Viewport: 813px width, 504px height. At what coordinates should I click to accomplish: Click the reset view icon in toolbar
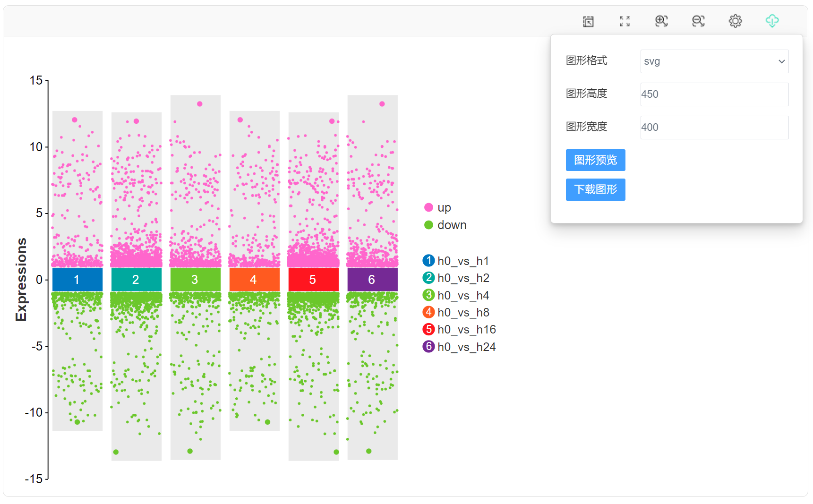tap(588, 21)
